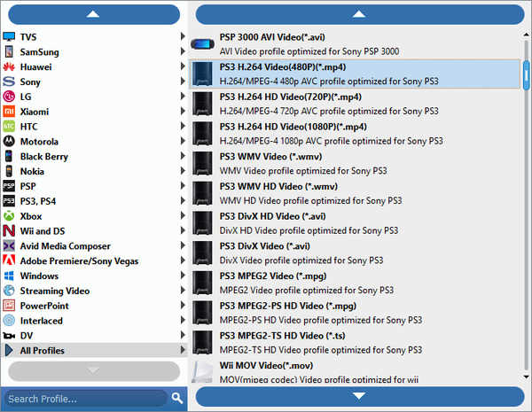
Task: Click the Wii MOV Video thumbnail
Action: tap(202, 372)
